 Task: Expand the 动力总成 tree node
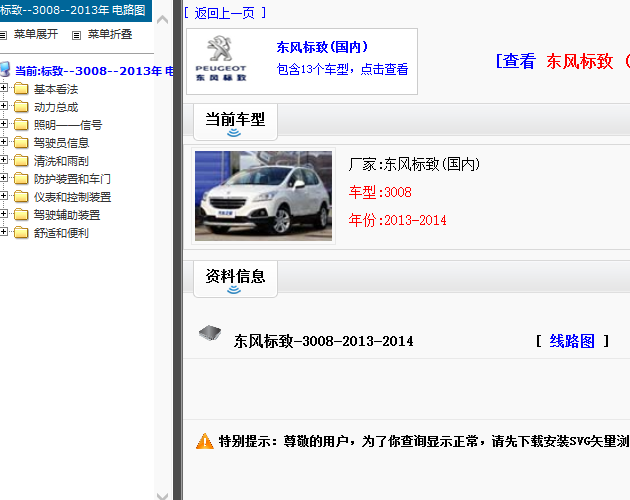point(3,106)
